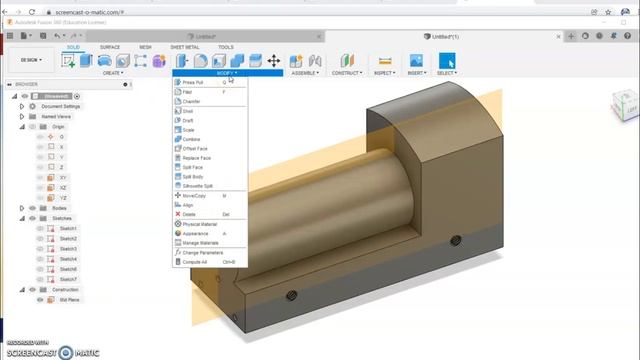The height and width of the screenshot is (360, 640).
Task: Undo the last action
Action: click(57, 36)
